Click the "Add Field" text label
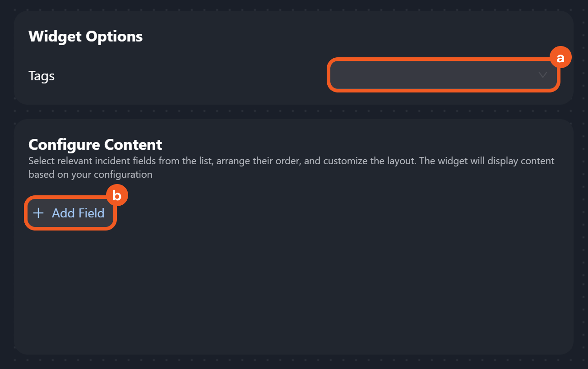 78,213
